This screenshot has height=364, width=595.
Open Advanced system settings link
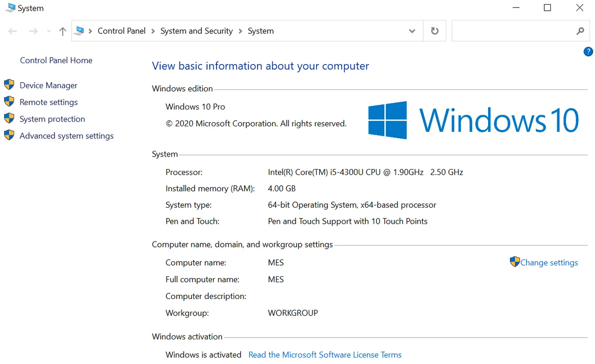point(66,136)
